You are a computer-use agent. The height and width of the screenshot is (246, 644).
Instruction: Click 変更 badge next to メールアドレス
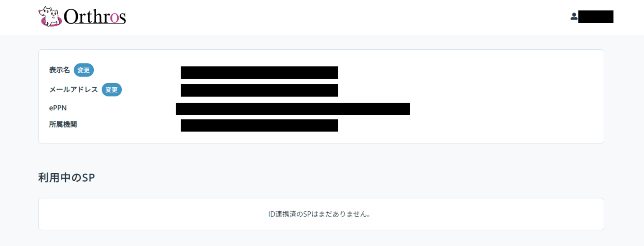112,89
